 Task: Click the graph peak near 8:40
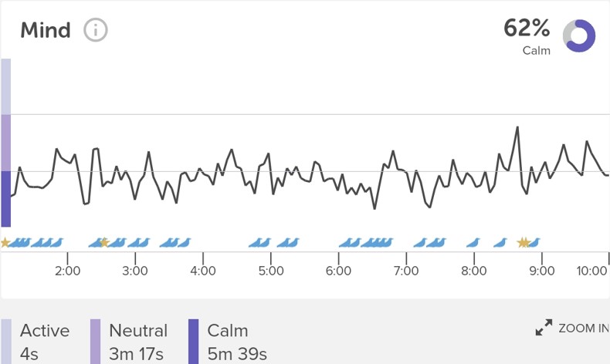click(x=517, y=127)
